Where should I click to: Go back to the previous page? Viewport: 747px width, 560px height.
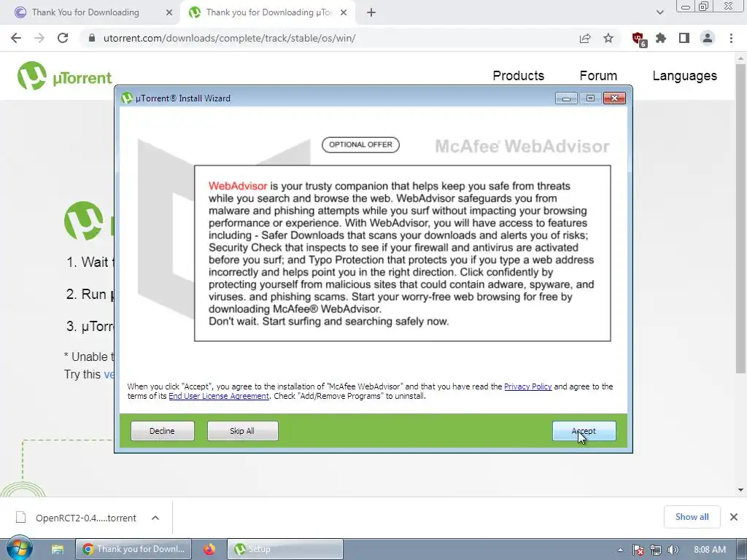(x=16, y=38)
